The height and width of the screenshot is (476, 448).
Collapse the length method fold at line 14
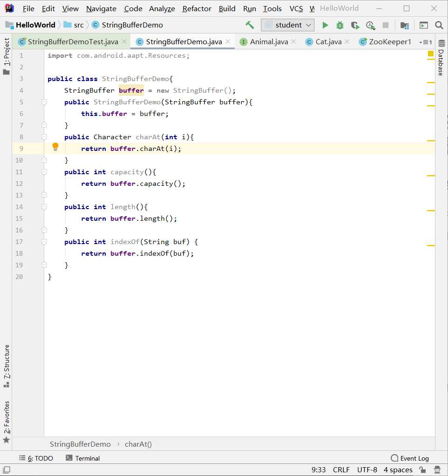(44, 207)
